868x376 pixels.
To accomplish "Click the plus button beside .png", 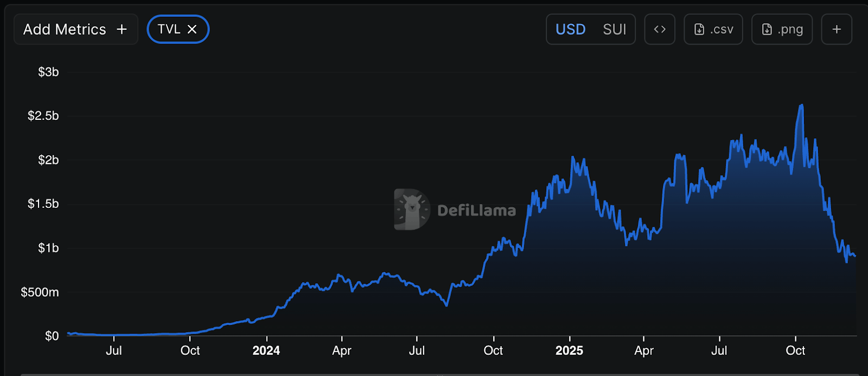I will [x=837, y=29].
